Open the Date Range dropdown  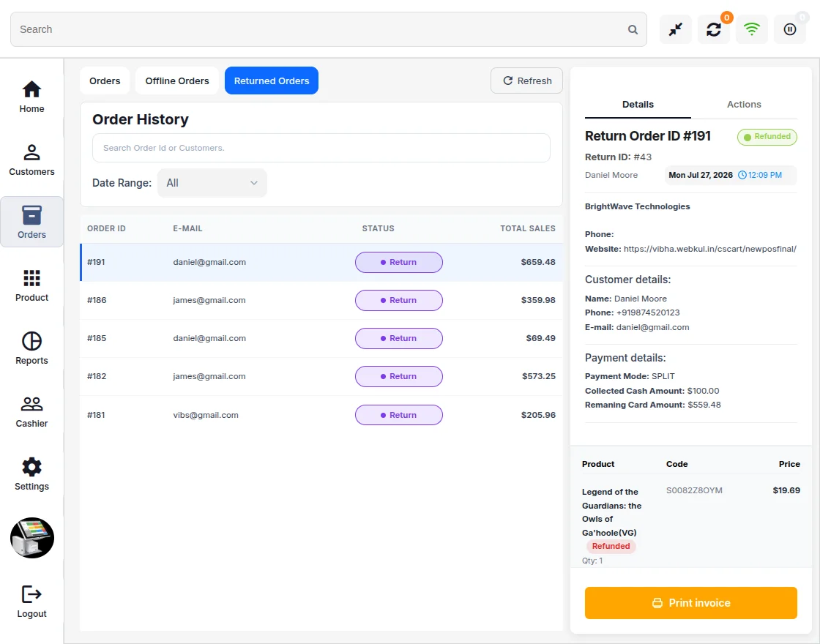pyautogui.click(x=212, y=183)
